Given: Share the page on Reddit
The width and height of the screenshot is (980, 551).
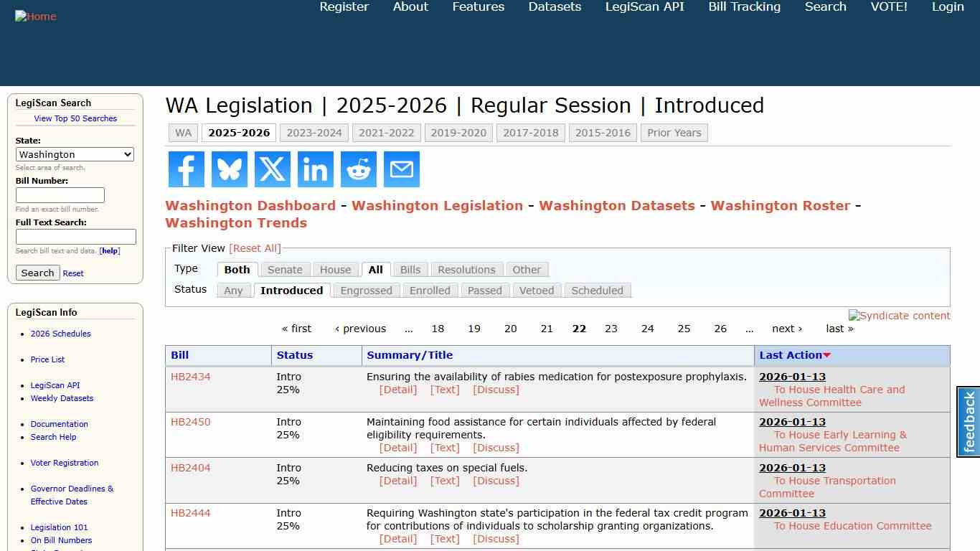Looking at the screenshot, I should pos(358,169).
